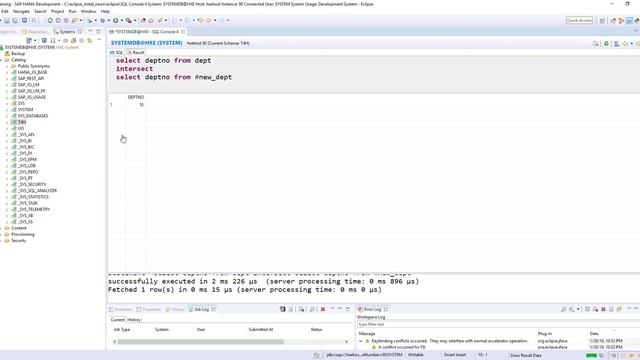
Task: Open the Properties view tab
Action: pos(149,309)
